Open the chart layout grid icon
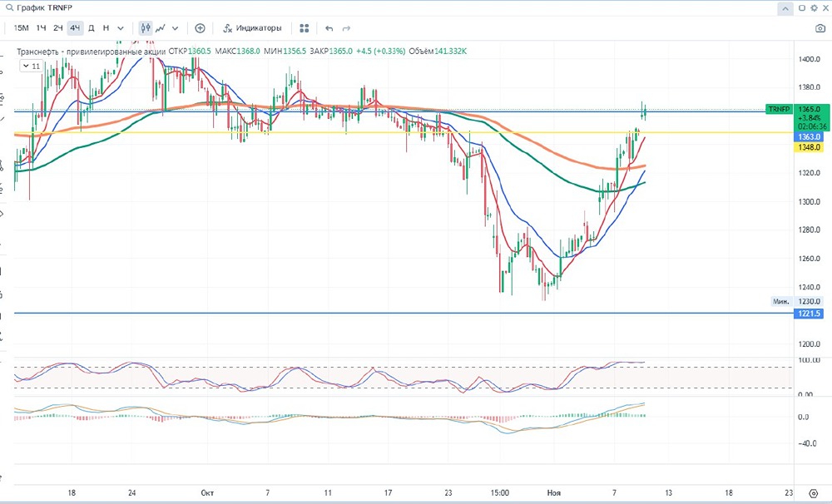The height and width of the screenshot is (504, 832). tap(305, 27)
